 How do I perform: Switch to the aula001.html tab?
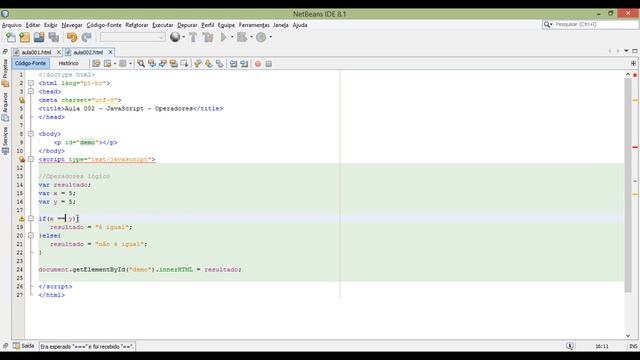pyautogui.click(x=36, y=53)
